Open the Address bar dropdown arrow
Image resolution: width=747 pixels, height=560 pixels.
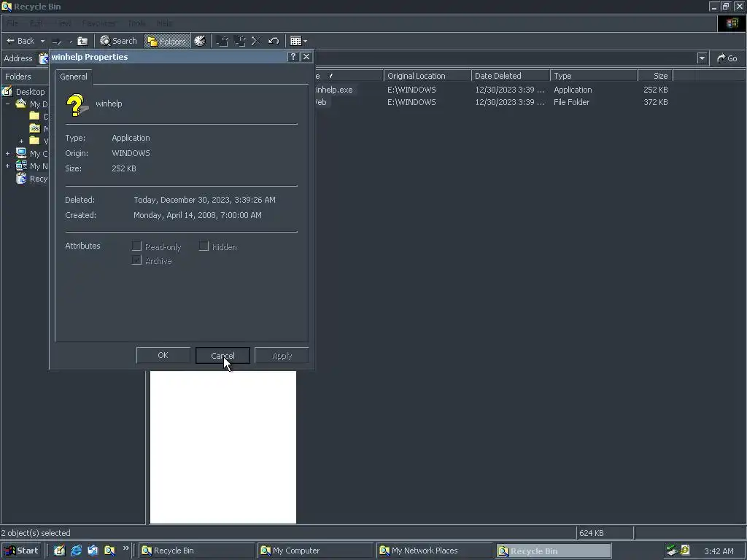coord(702,58)
